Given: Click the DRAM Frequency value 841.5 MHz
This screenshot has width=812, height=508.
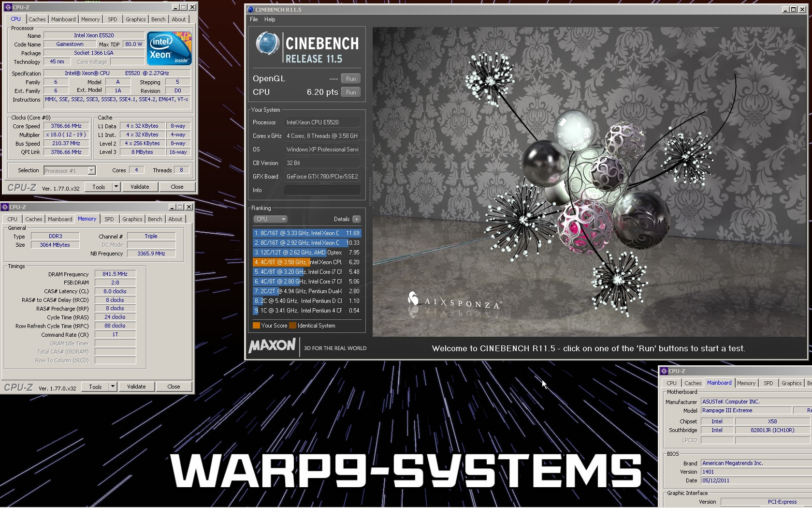Looking at the screenshot, I should pos(116,274).
